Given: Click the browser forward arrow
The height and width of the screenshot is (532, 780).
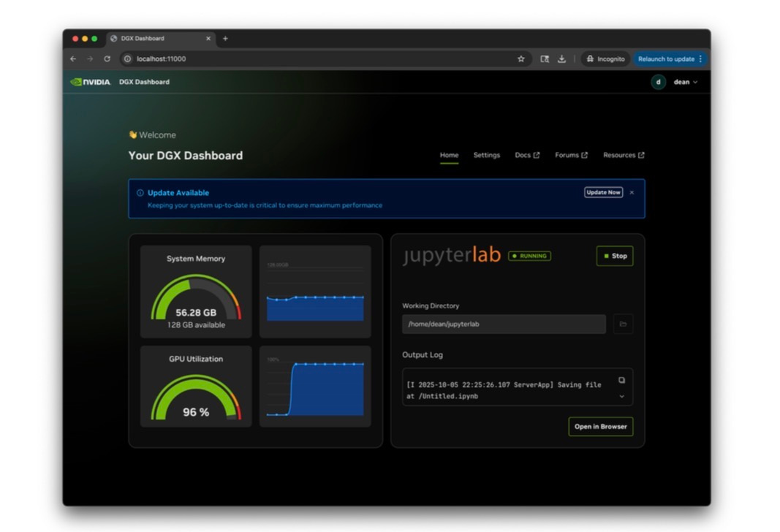Looking at the screenshot, I should pyautogui.click(x=90, y=58).
